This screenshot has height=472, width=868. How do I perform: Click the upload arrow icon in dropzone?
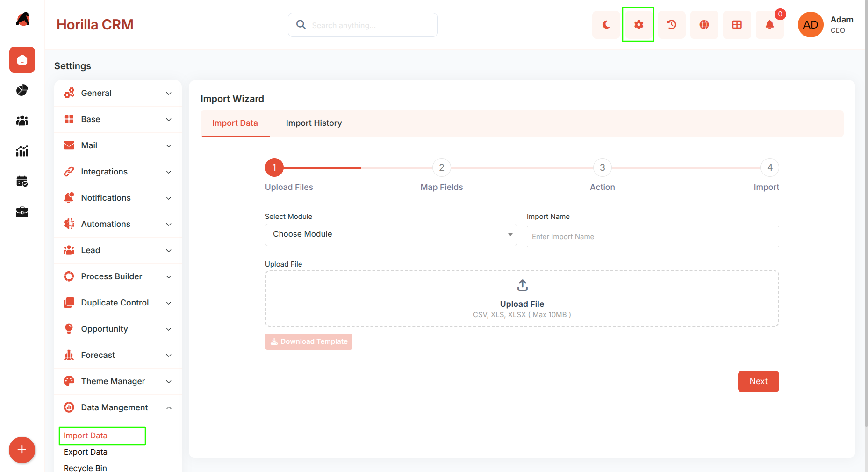[x=522, y=285]
